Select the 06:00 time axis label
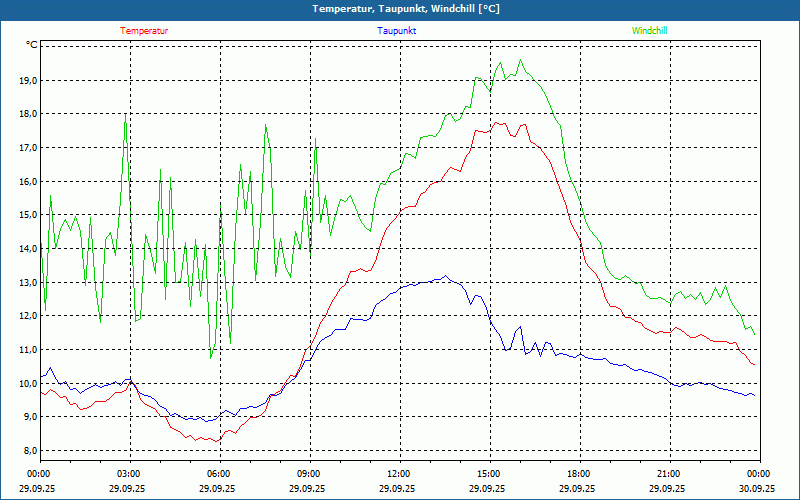800x500 pixels. (x=219, y=473)
